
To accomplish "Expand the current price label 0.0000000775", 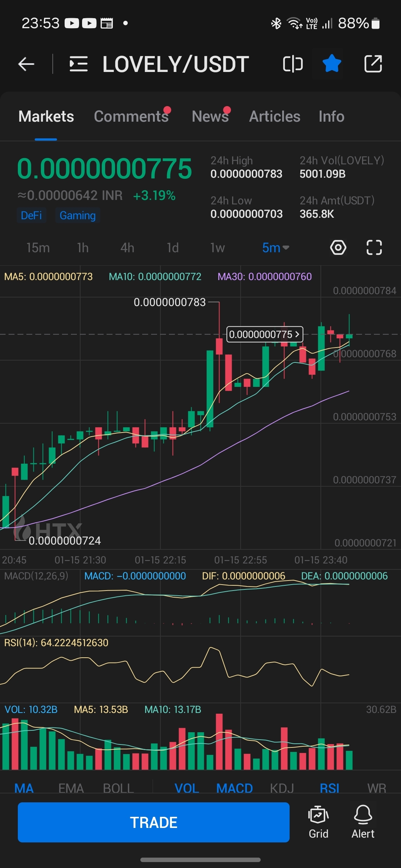I will click(265, 334).
